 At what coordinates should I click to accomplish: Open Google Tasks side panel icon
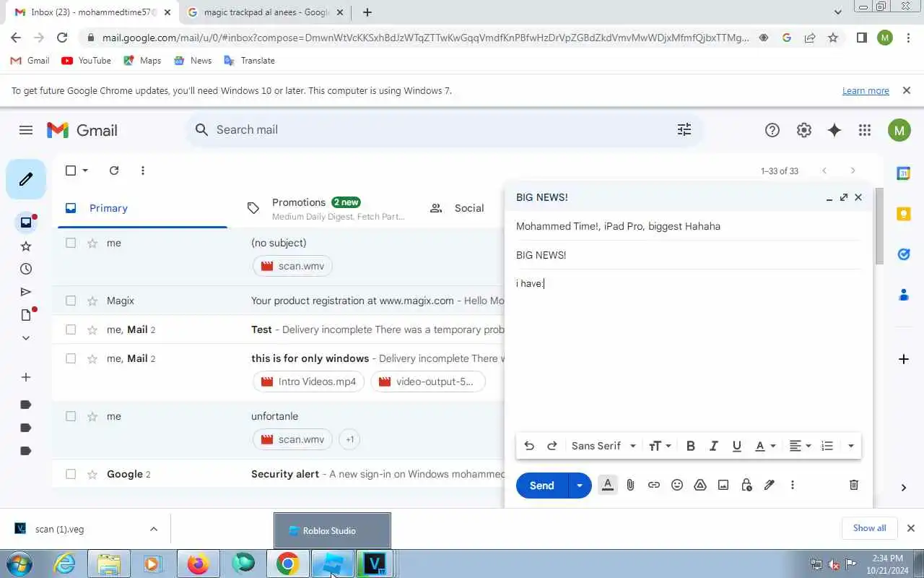coord(903,254)
